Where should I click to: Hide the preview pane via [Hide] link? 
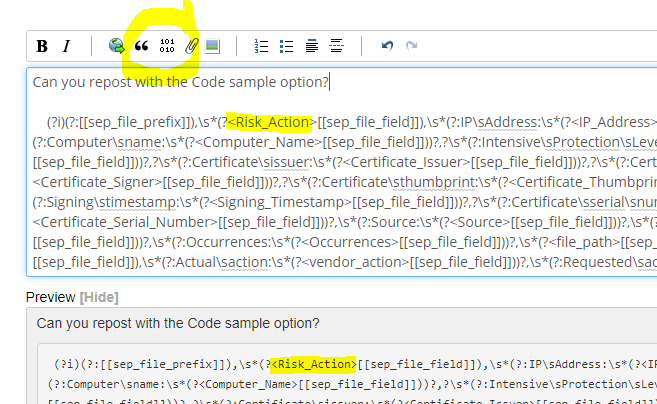click(x=99, y=297)
